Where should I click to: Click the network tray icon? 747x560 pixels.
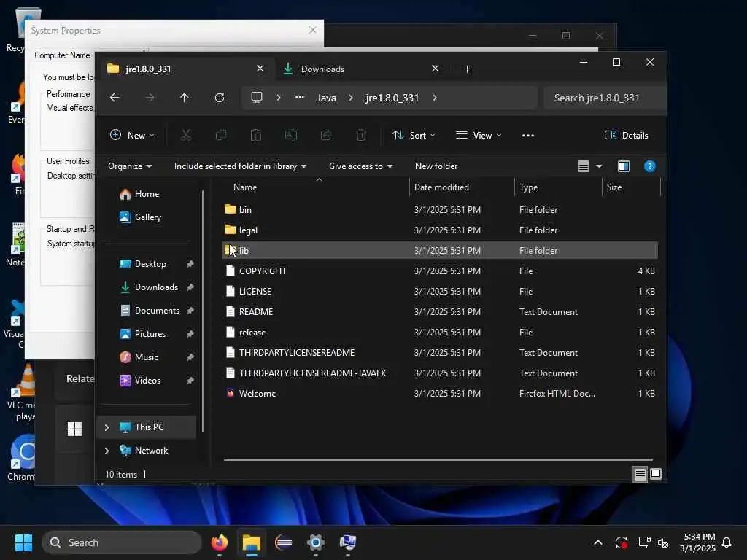(x=644, y=542)
